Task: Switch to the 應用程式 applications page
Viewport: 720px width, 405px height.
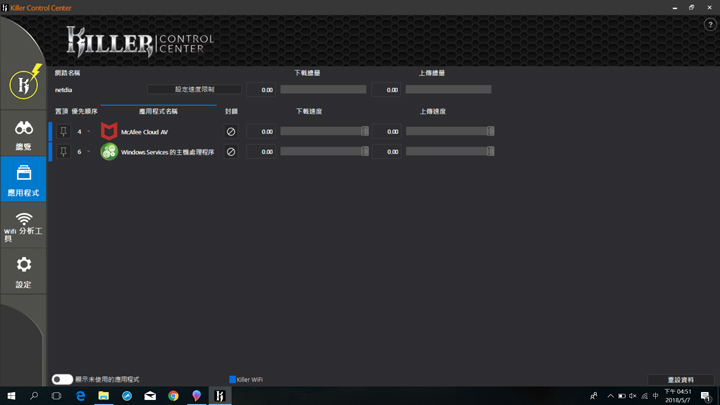Action: (23, 180)
